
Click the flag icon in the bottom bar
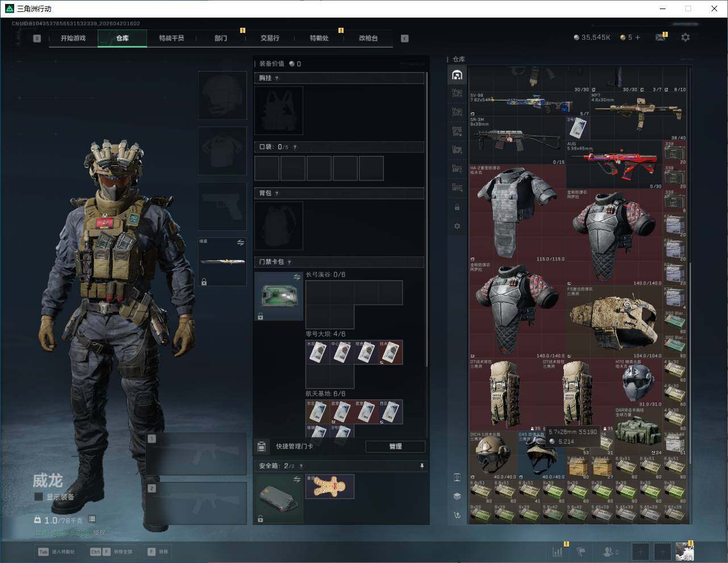(581, 551)
